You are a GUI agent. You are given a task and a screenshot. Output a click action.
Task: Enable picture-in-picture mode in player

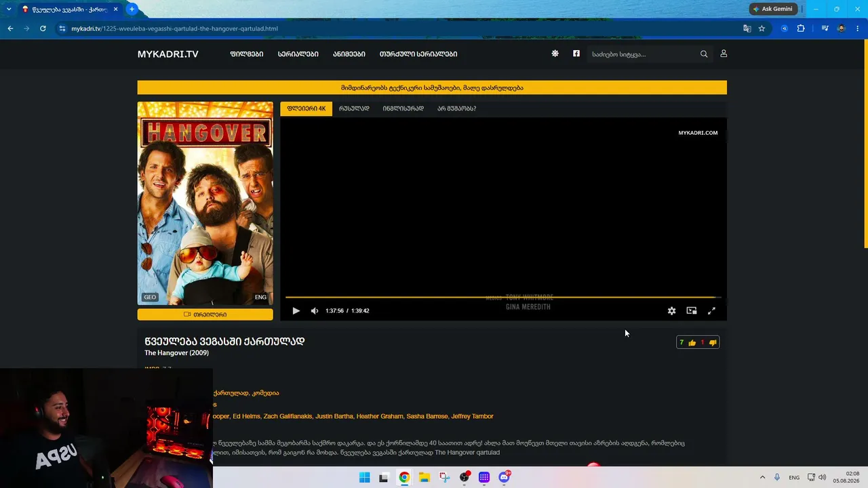click(692, 311)
